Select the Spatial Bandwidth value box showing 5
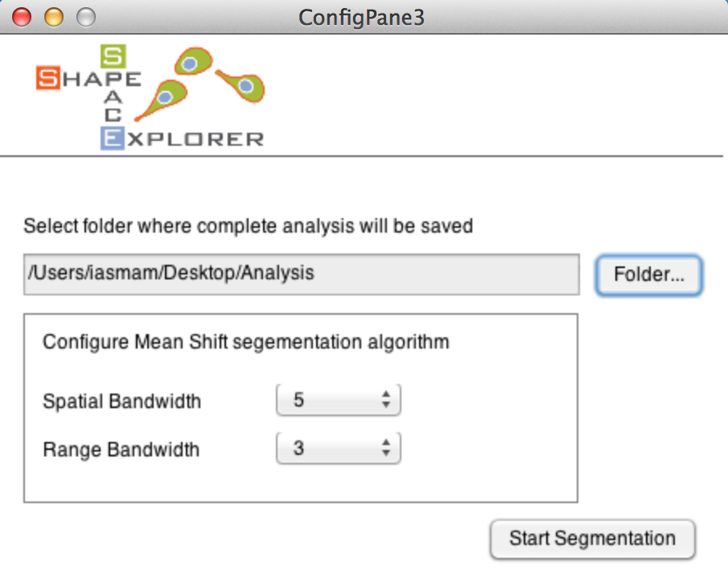Viewport: 728px width, 582px height. coord(339,400)
